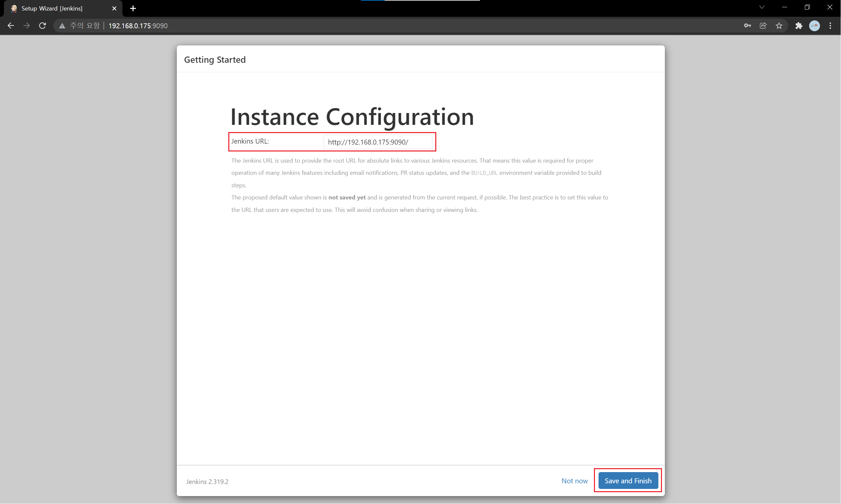Select the Setup Wizard [Jenkins] tab
Image resolution: width=841 pixels, height=504 pixels.
tap(63, 9)
